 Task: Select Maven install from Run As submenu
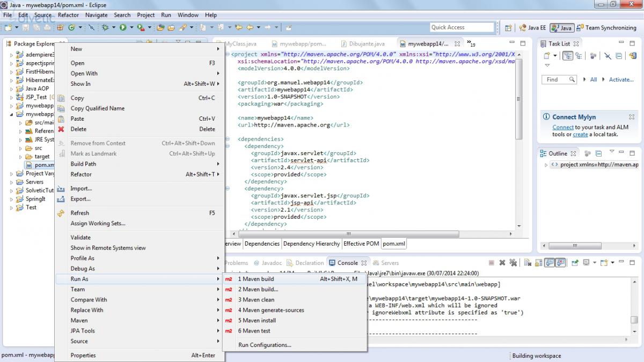tap(257, 320)
